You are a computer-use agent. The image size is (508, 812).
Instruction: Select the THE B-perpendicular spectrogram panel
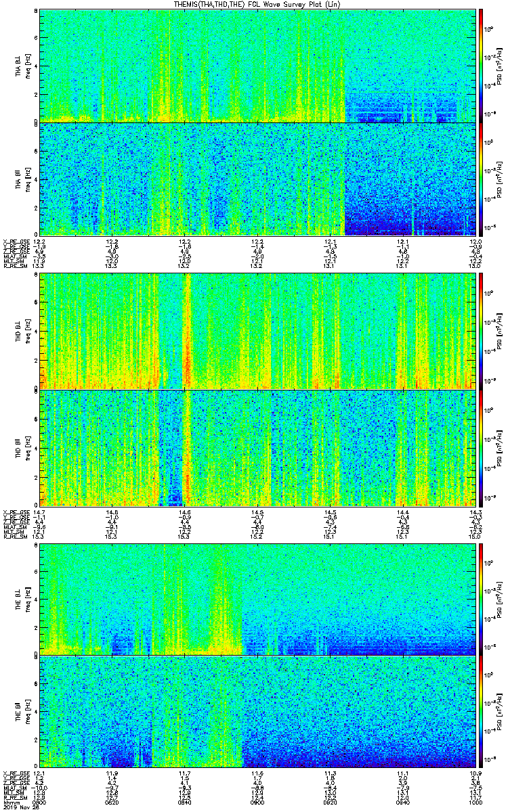pyautogui.click(x=257, y=600)
